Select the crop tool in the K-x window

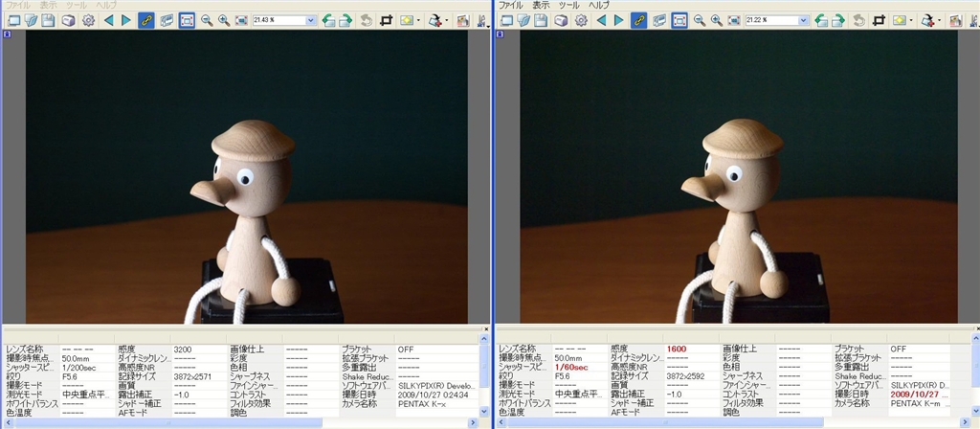387,21
